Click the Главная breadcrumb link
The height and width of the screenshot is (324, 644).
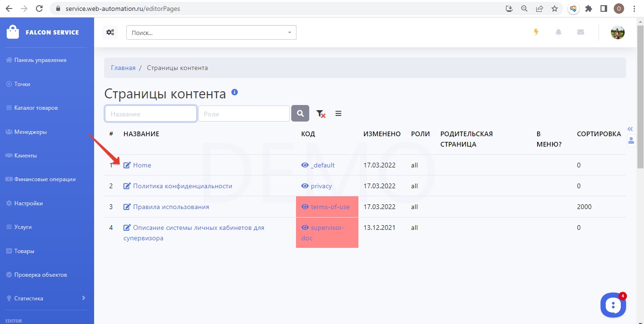[123, 68]
